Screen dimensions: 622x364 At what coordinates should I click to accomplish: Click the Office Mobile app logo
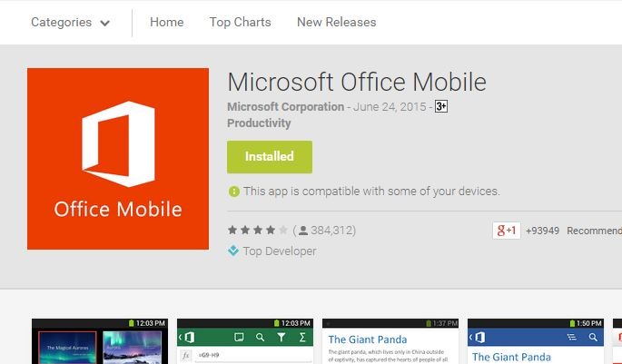tap(118, 159)
